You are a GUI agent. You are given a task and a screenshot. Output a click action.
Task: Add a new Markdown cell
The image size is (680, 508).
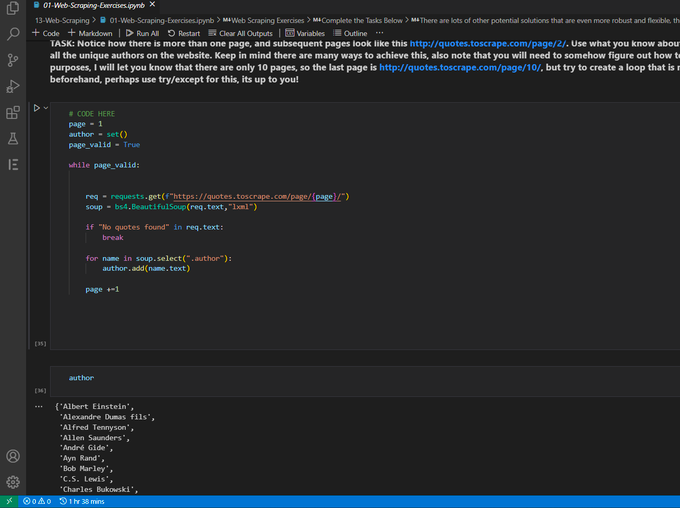click(90, 33)
